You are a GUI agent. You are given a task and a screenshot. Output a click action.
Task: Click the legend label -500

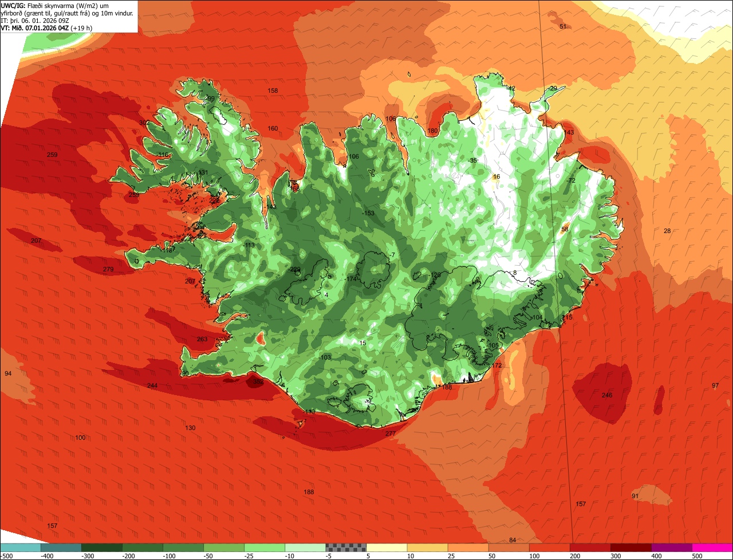pos(7,556)
